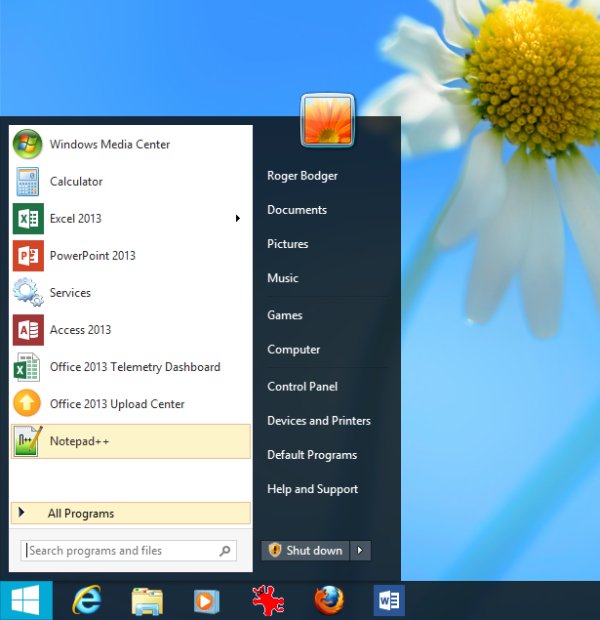Select the Calculator text entry

tap(76, 181)
